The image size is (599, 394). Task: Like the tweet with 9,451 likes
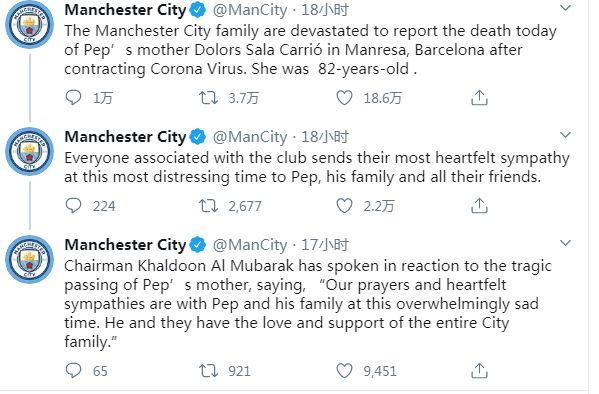344,371
